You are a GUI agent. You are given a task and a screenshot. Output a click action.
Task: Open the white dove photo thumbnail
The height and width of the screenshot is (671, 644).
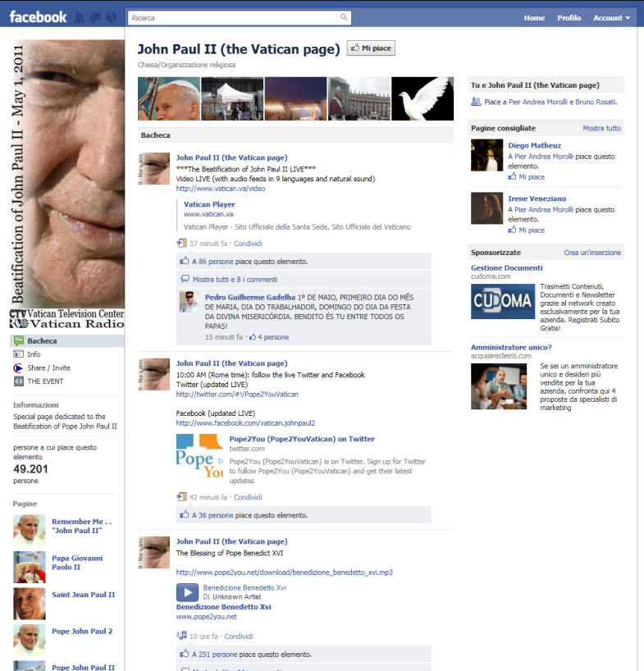point(422,99)
